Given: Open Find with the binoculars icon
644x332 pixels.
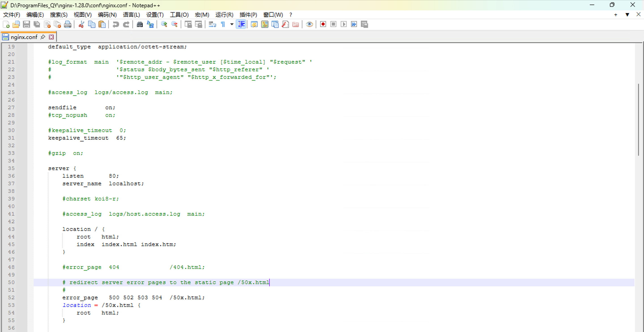Looking at the screenshot, I should point(140,24).
